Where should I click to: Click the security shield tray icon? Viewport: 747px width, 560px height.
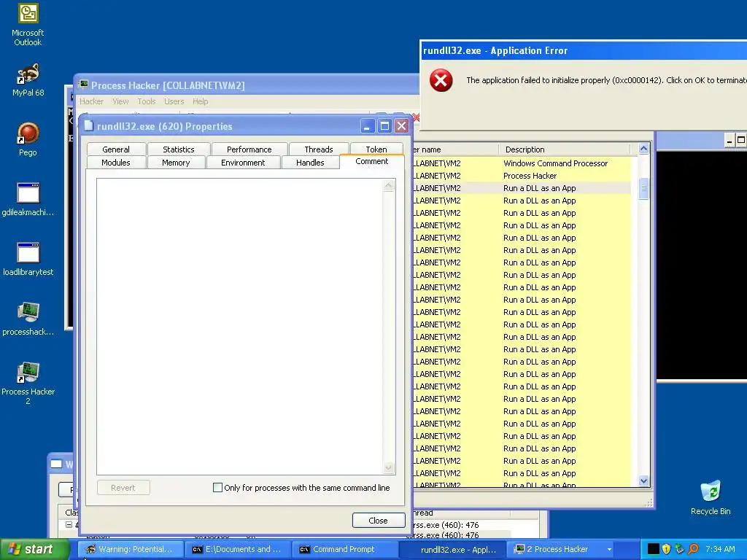(x=666, y=549)
